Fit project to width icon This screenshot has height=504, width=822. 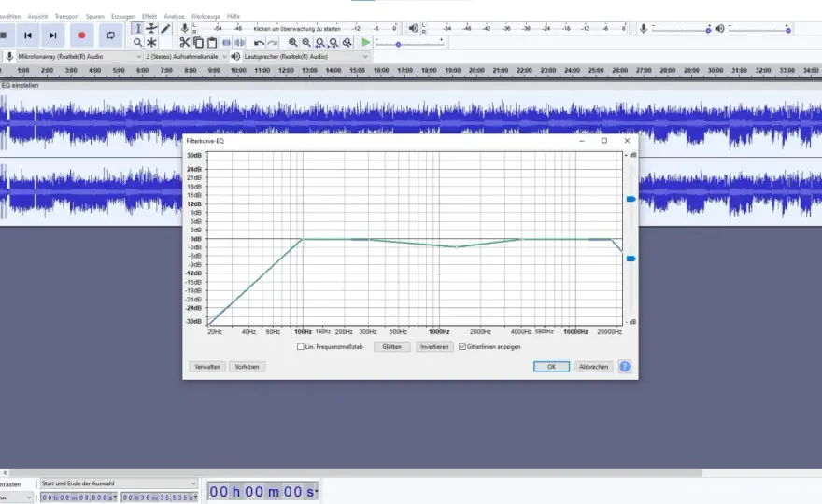pos(333,42)
